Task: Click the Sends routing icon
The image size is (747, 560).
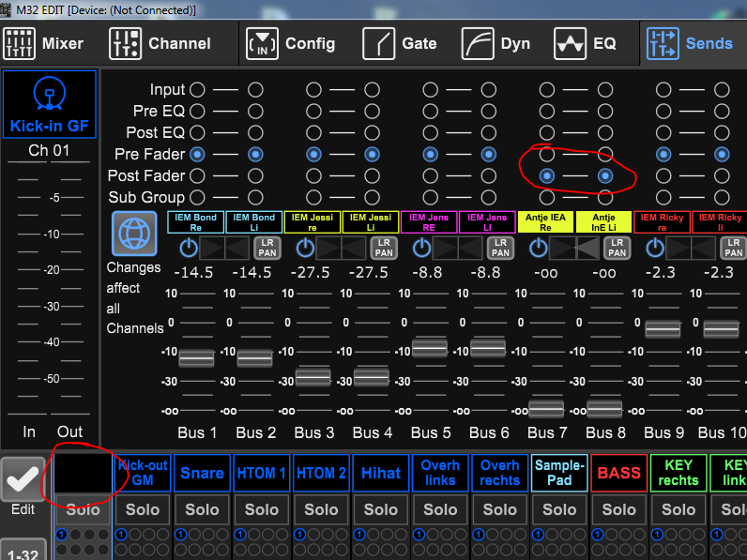Action: pos(663,43)
